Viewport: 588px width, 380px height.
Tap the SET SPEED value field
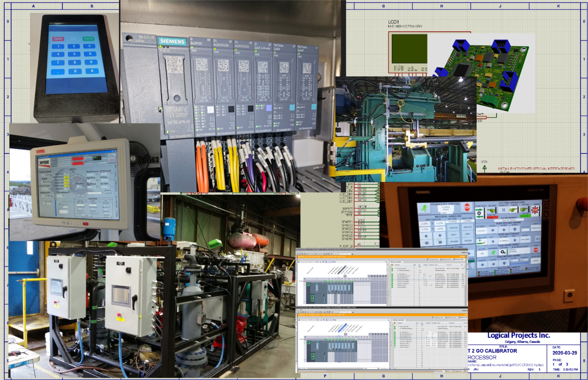(x=481, y=231)
